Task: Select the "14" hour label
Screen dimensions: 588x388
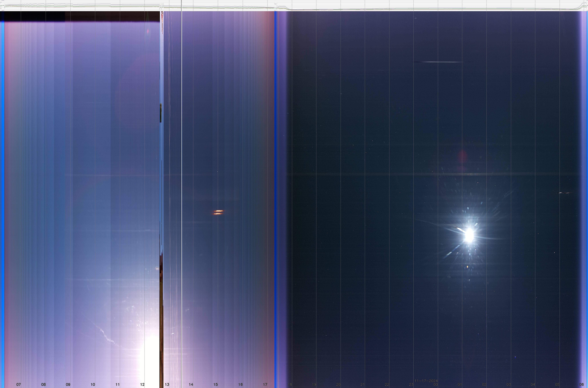Action: (x=191, y=384)
